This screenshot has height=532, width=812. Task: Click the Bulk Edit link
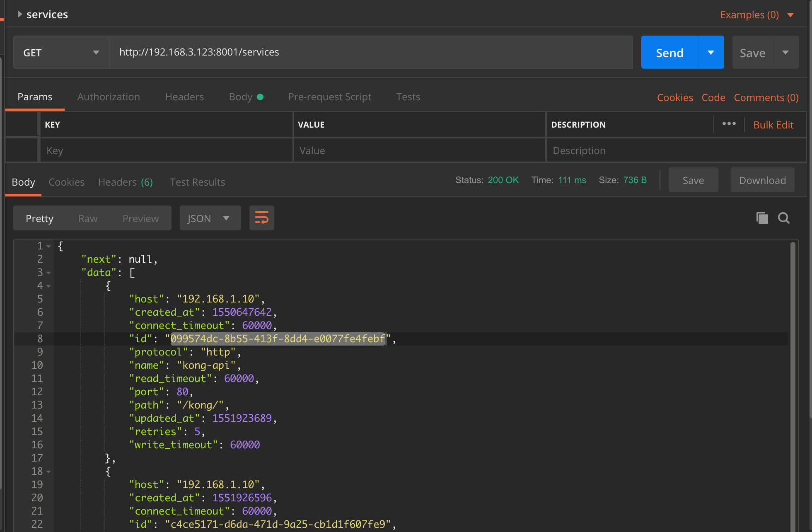pos(773,125)
